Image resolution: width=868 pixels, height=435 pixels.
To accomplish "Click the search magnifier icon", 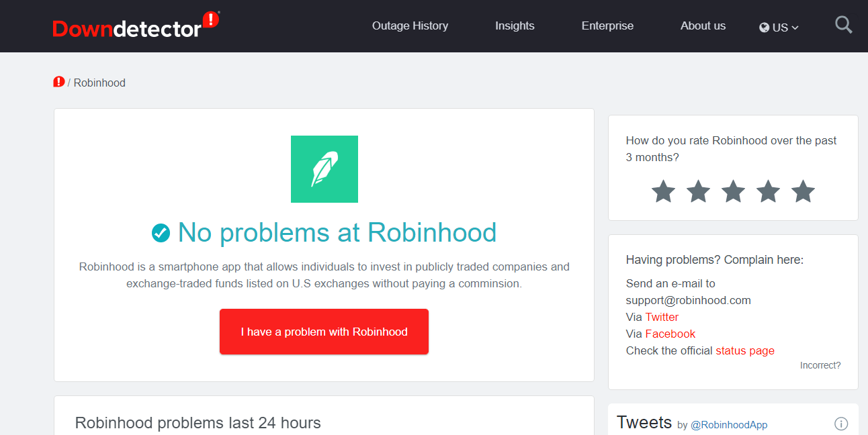I will (844, 26).
